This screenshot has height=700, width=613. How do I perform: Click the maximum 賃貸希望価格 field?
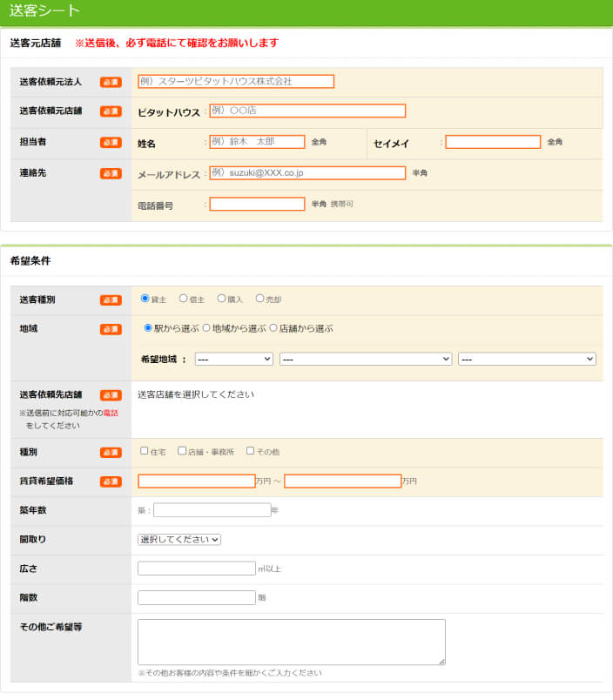[x=343, y=481]
